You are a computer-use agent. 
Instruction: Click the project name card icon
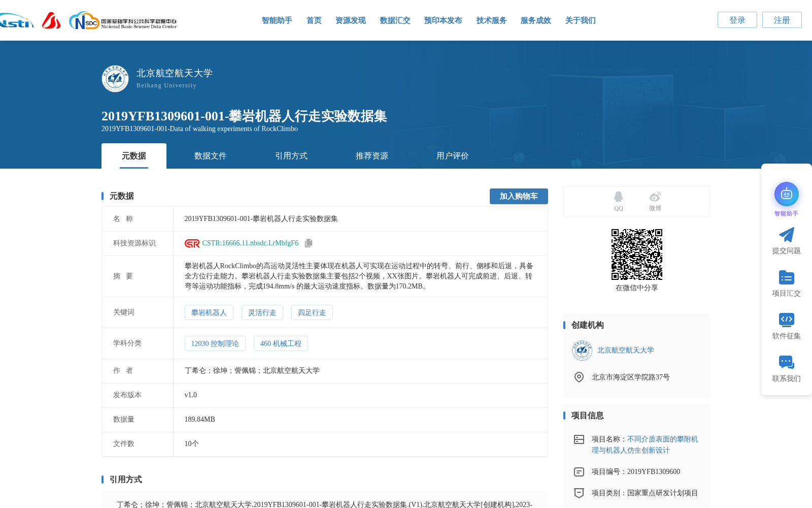[579, 439]
